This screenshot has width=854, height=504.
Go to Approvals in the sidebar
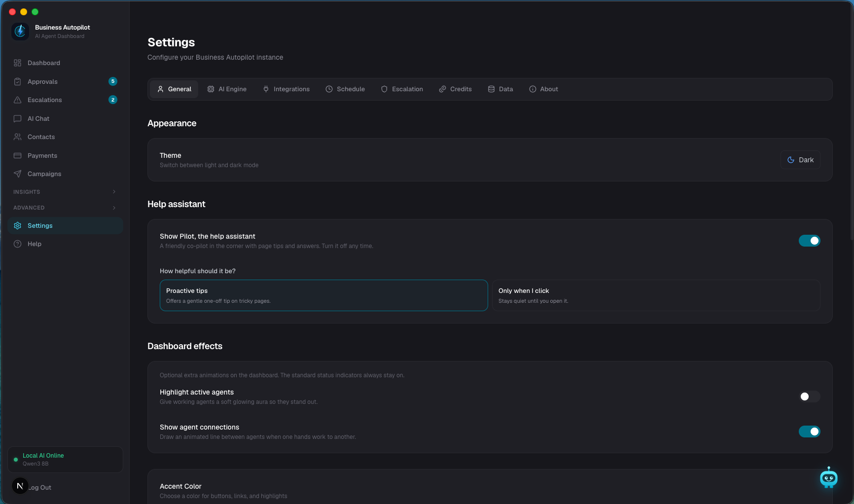(x=65, y=81)
